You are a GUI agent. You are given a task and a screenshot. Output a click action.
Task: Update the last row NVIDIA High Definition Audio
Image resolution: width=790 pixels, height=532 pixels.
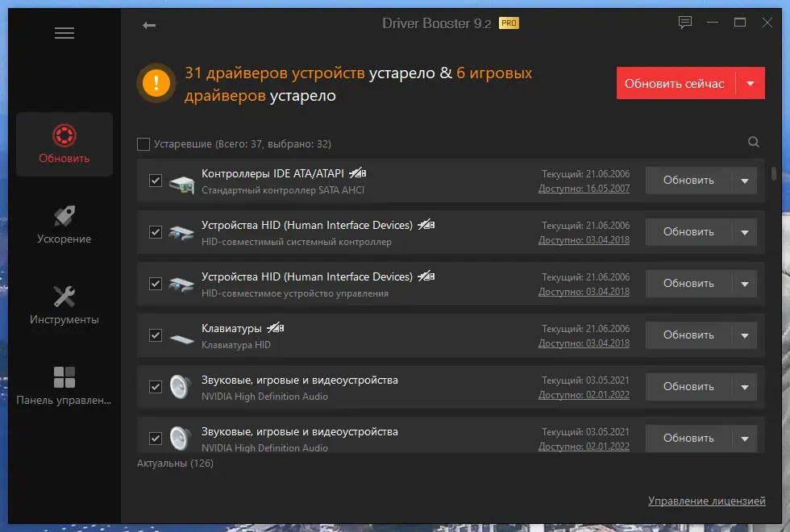[x=688, y=438]
